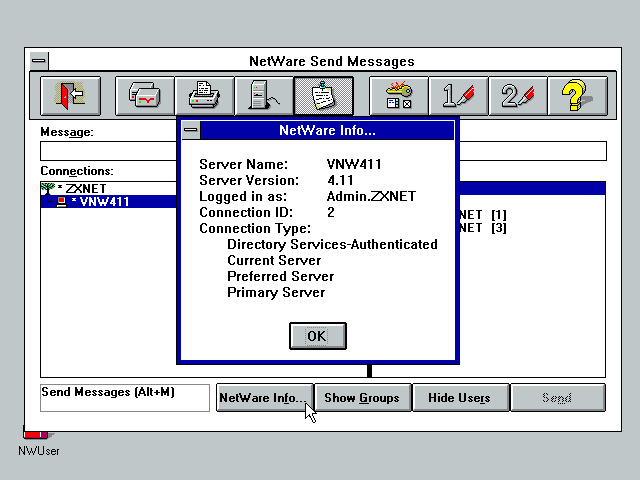The image size is (640, 480).
Task: Select VNW411 server in Connections list
Action: [x=108, y=202]
